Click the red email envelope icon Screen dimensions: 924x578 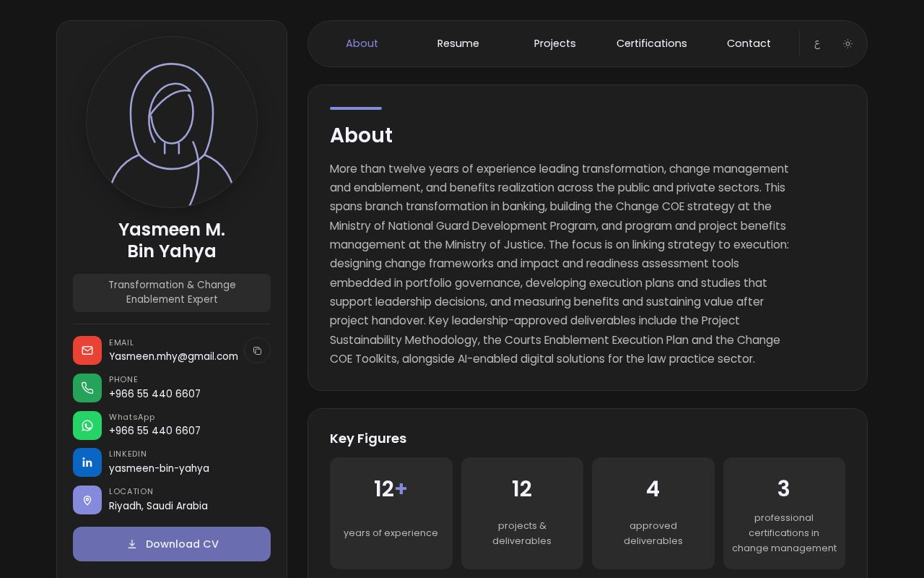[87, 350]
